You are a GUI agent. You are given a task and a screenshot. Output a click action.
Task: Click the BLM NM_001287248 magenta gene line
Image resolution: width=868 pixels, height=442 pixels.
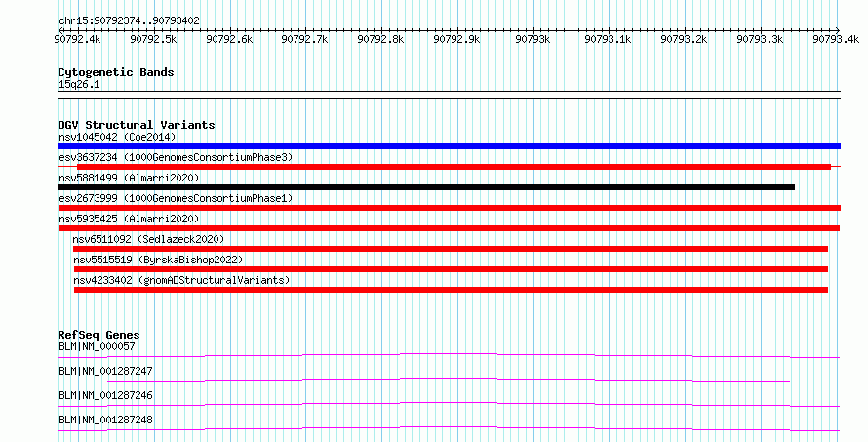click(x=449, y=428)
